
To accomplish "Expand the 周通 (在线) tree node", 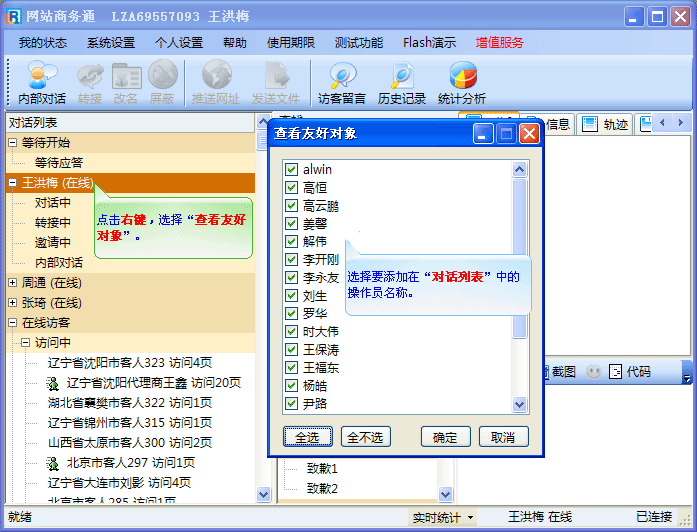I will tap(13, 283).
